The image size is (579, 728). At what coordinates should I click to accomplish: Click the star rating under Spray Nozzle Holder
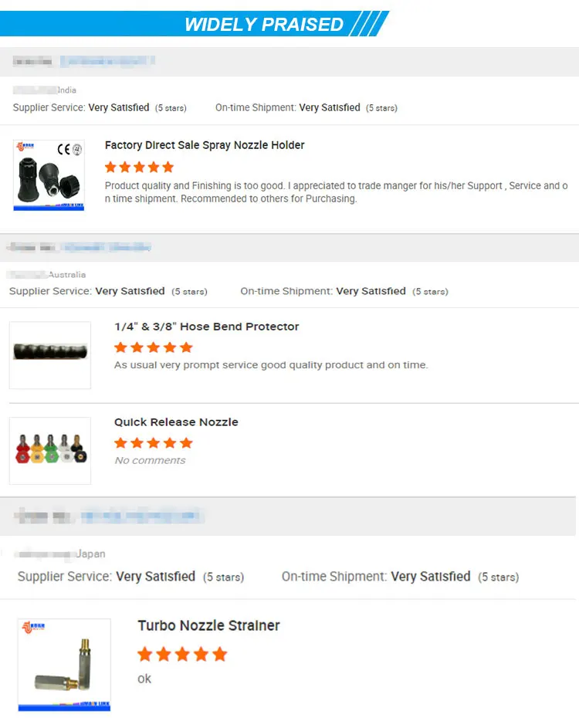click(x=139, y=167)
